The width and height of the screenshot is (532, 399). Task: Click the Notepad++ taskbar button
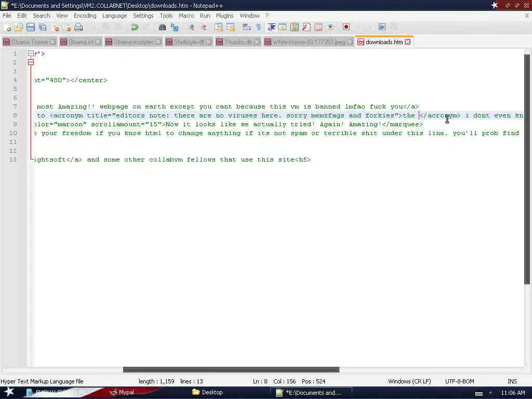pyautogui.click(x=311, y=393)
